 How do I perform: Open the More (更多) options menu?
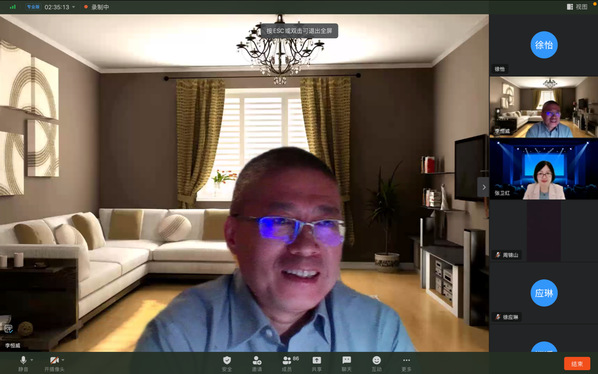407,363
